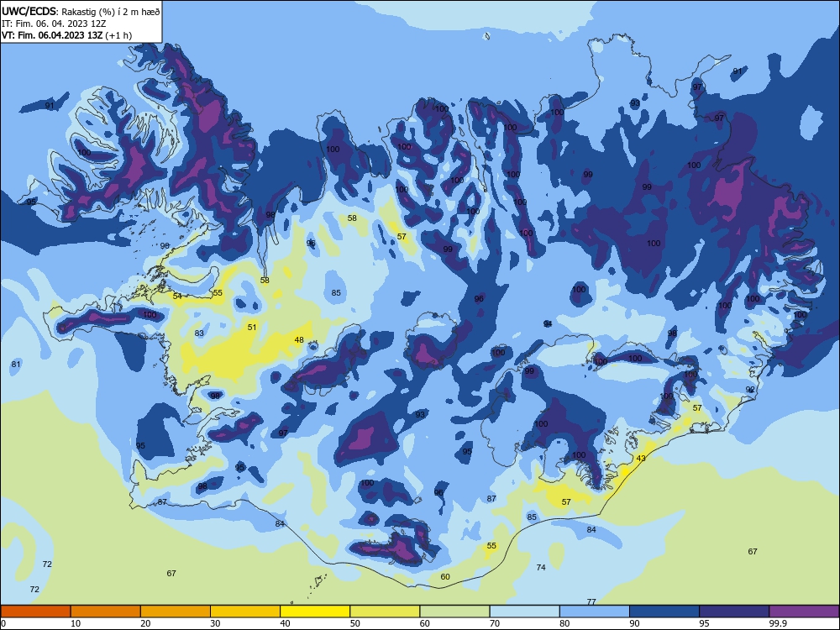Select the value 92 on the east coast

(x=750, y=390)
